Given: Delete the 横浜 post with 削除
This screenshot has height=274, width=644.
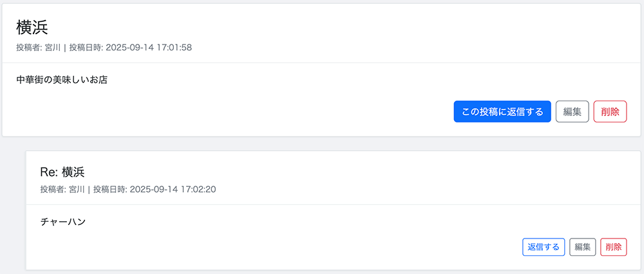Looking at the screenshot, I should point(610,112).
